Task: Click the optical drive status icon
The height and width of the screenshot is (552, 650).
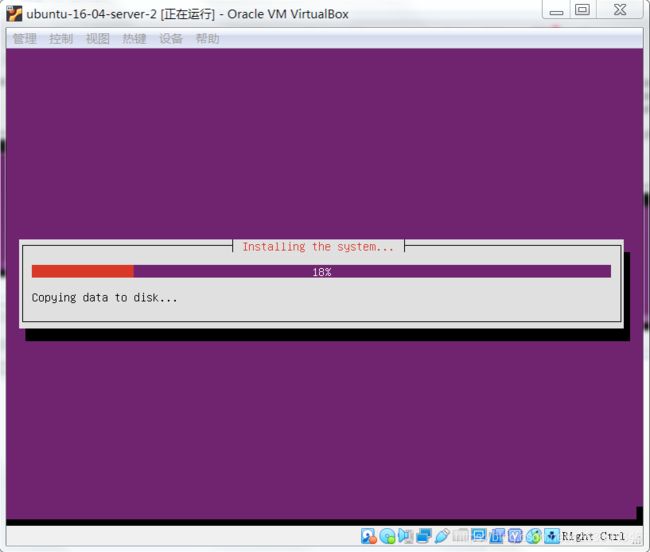Action: pos(387,536)
